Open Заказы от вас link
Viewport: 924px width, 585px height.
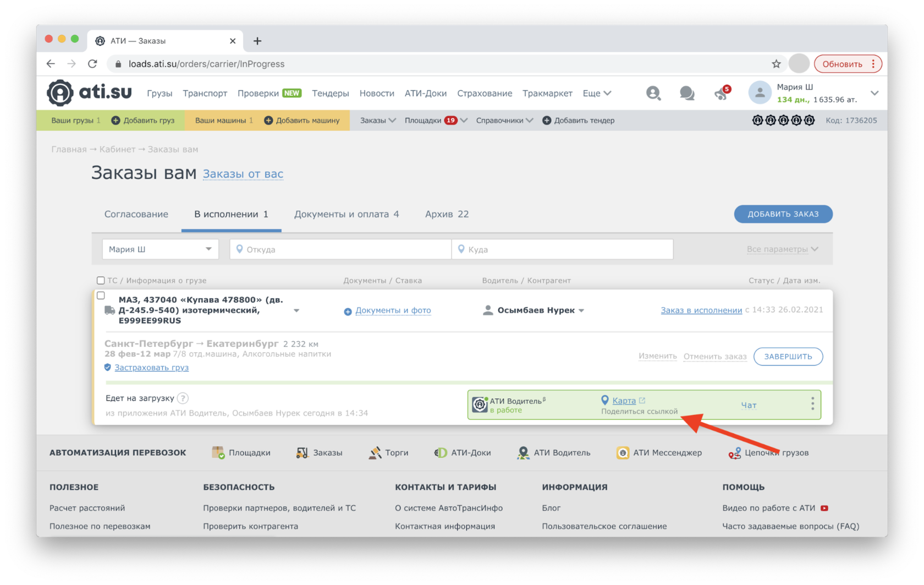point(243,174)
